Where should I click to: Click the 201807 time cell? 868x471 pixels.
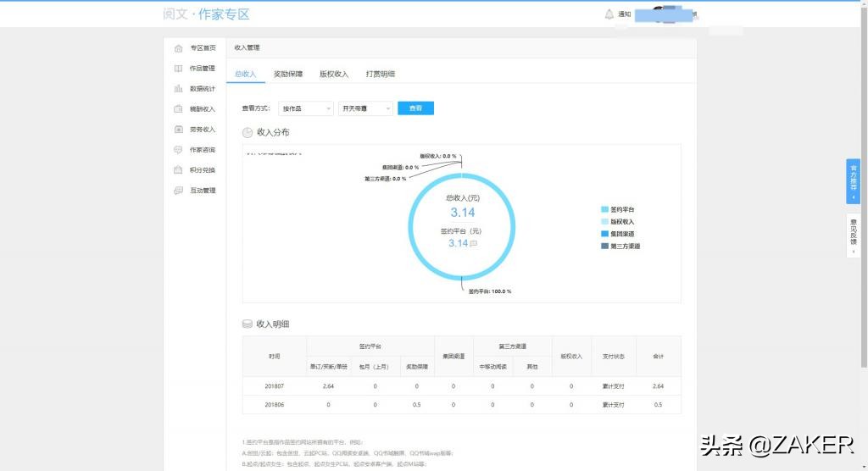point(275,386)
